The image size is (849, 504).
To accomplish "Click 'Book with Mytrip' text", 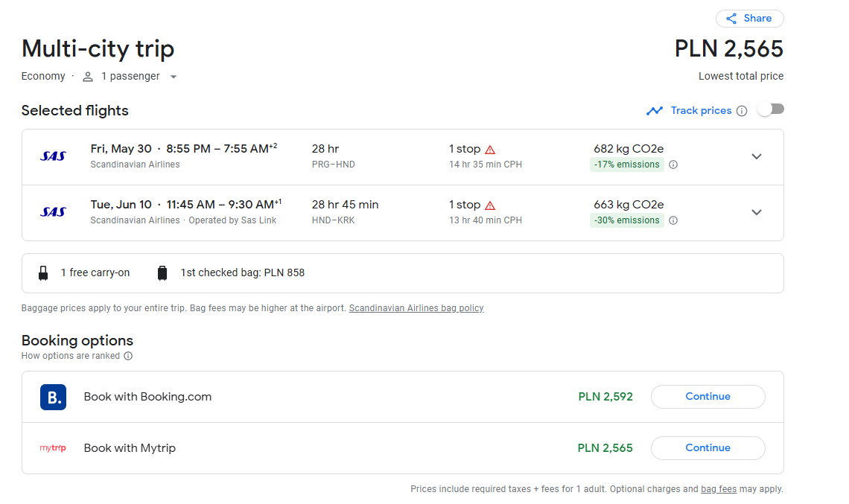I will [130, 448].
